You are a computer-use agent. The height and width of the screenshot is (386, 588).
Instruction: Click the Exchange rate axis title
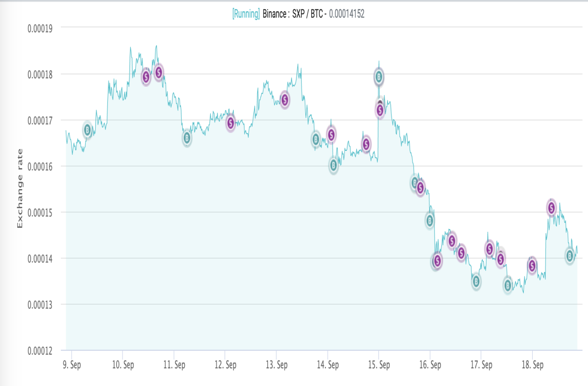(x=20, y=189)
